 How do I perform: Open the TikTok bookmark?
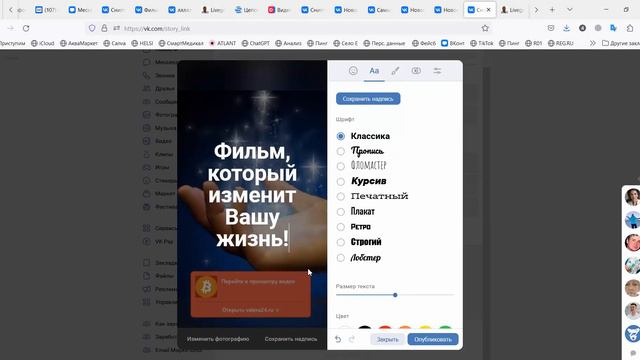click(x=482, y=43)
